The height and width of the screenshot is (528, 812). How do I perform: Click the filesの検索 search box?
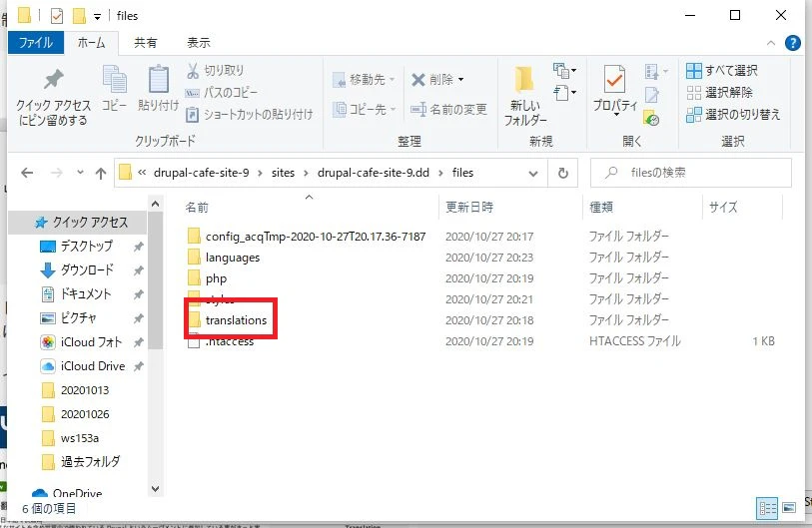pyautogui.click(x=691, y=173)
